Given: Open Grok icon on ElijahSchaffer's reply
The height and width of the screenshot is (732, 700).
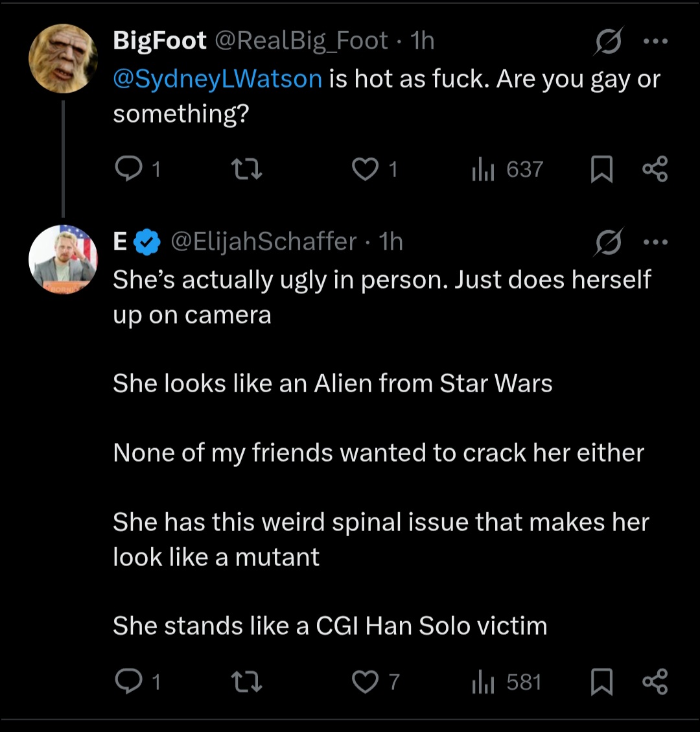Looking at the screenshot, I should click(609, 242).
